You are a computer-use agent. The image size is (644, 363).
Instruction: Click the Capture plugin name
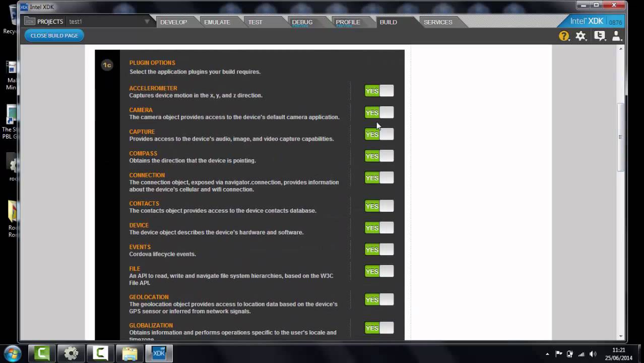[142, 132]
